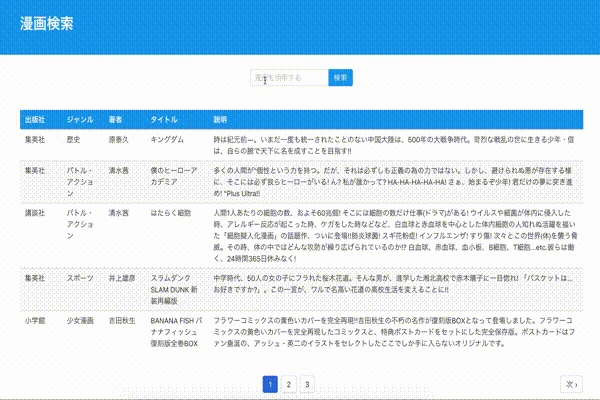Go to pagination page 1
This screenshot has width=600, height=400.
click(270, 384)
